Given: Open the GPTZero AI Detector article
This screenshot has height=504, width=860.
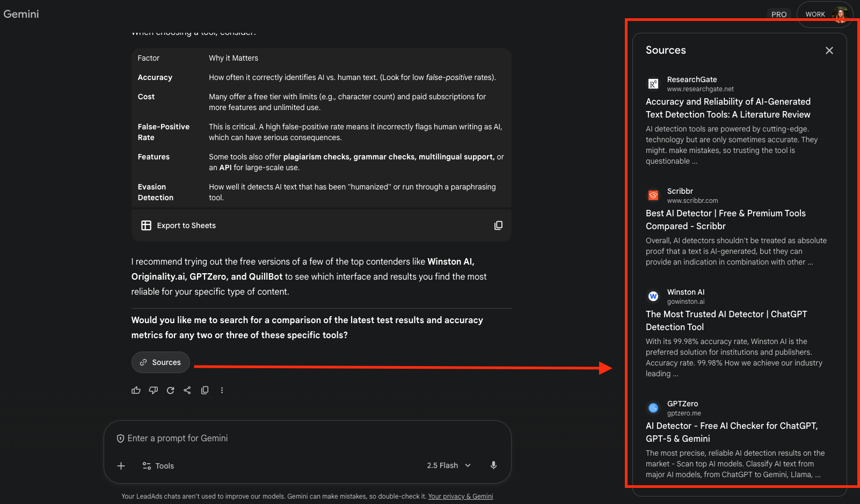Looking at the screenshot, I should (731, 432).
